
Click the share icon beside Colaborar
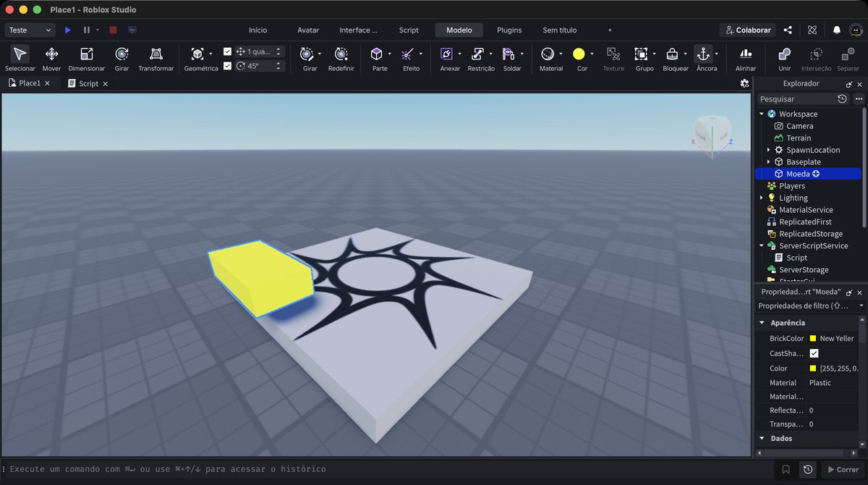pyautogui.click(x=788, y=30)
